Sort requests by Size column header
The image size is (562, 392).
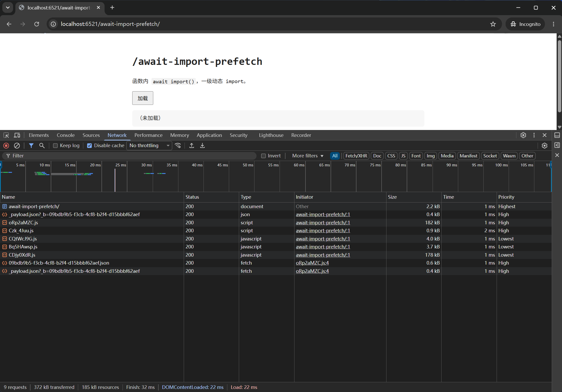point(414,197)
